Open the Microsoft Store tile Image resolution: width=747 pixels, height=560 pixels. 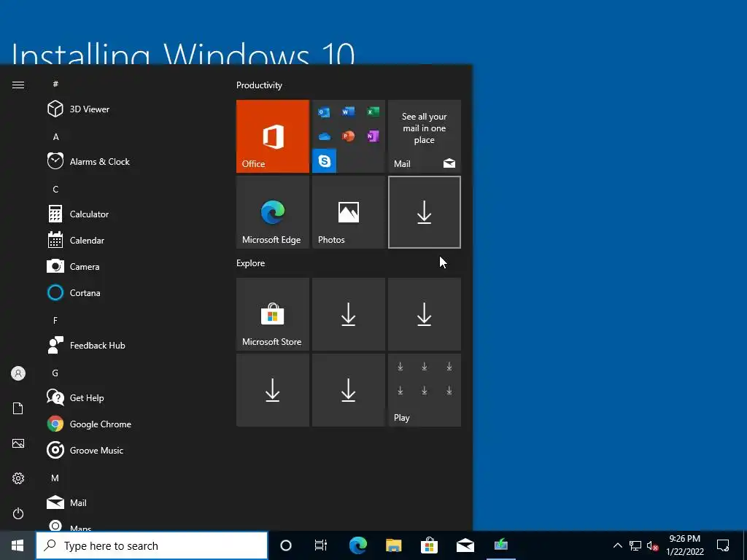[x=273, y=314]
